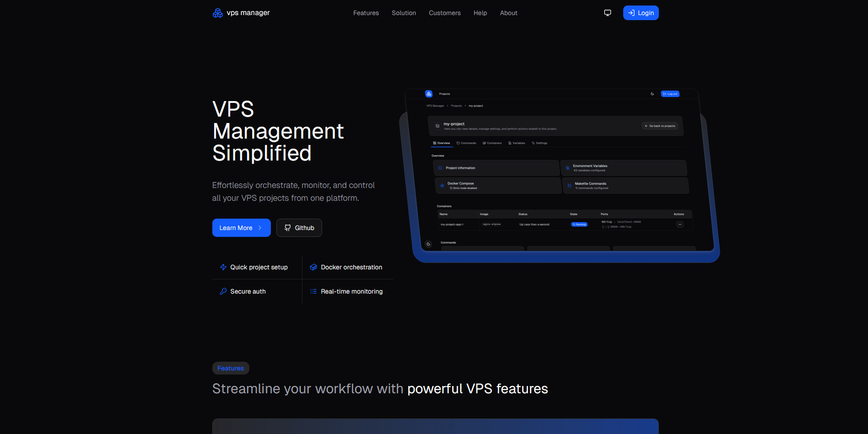Screen dimensions: 868x434
Task: Click the Docker orchestration box icon
Action: pos(313,267)
